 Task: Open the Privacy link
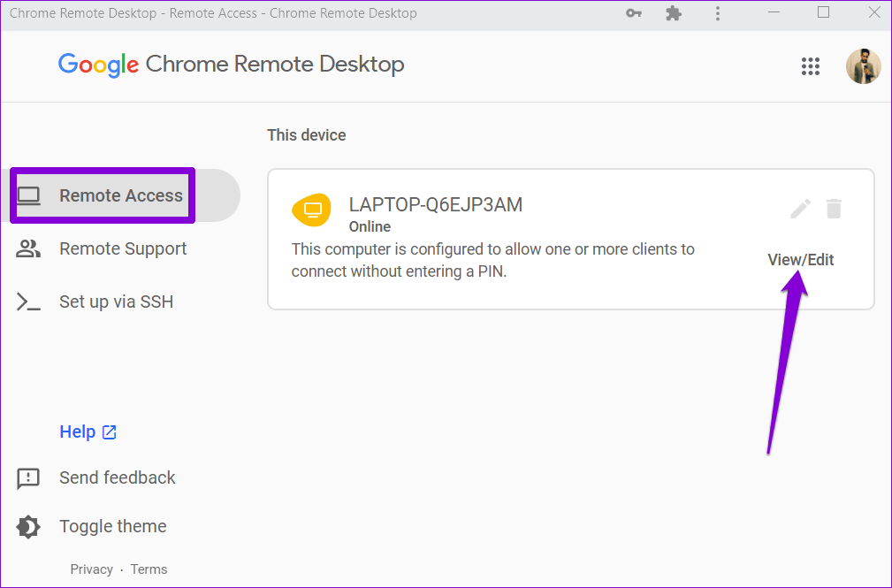pos(92,569)
